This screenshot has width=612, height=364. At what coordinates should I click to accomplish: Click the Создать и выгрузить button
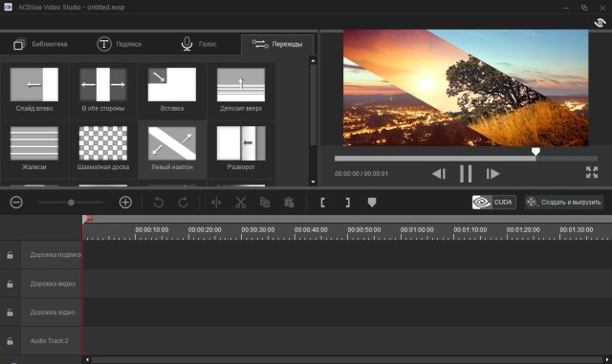coord(564,203)
